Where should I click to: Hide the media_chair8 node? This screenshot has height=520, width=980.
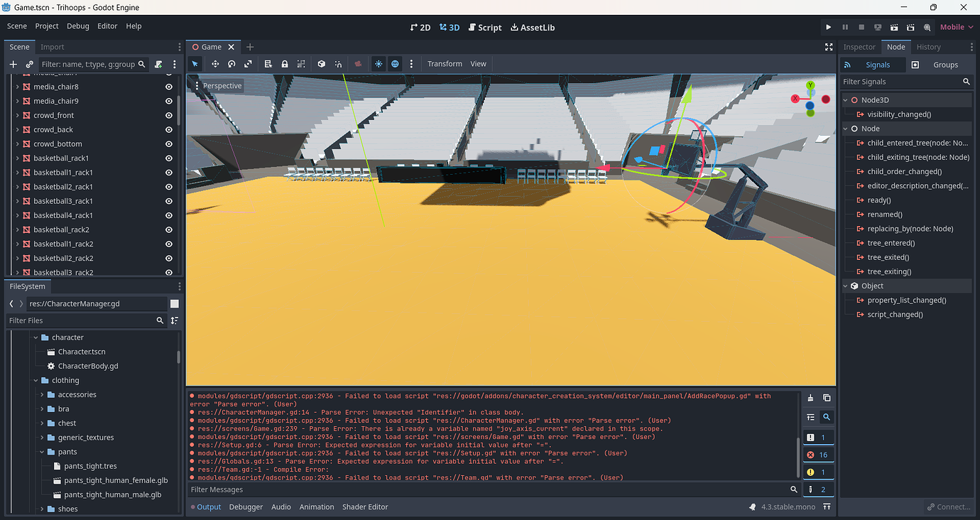[169, 87]
